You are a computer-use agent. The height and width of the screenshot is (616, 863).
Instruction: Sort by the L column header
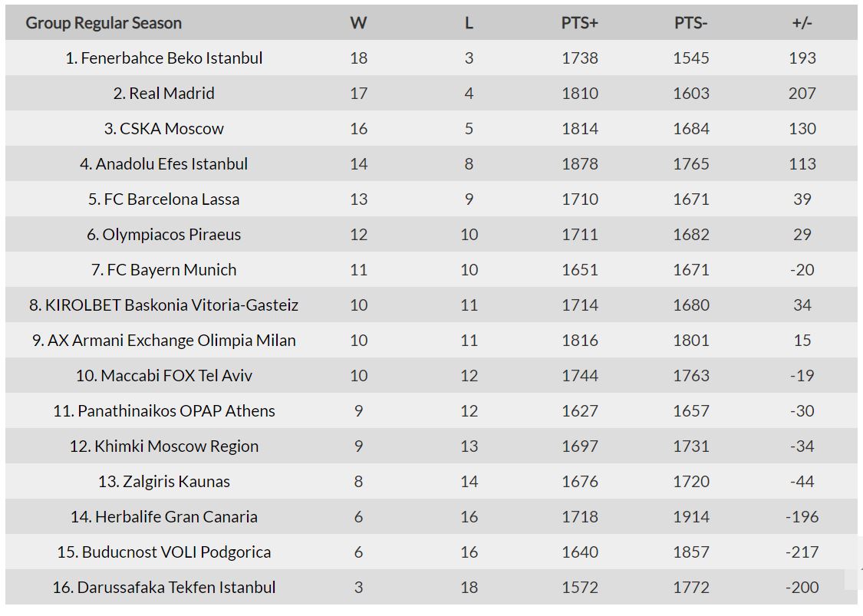[x=469, y=23]
